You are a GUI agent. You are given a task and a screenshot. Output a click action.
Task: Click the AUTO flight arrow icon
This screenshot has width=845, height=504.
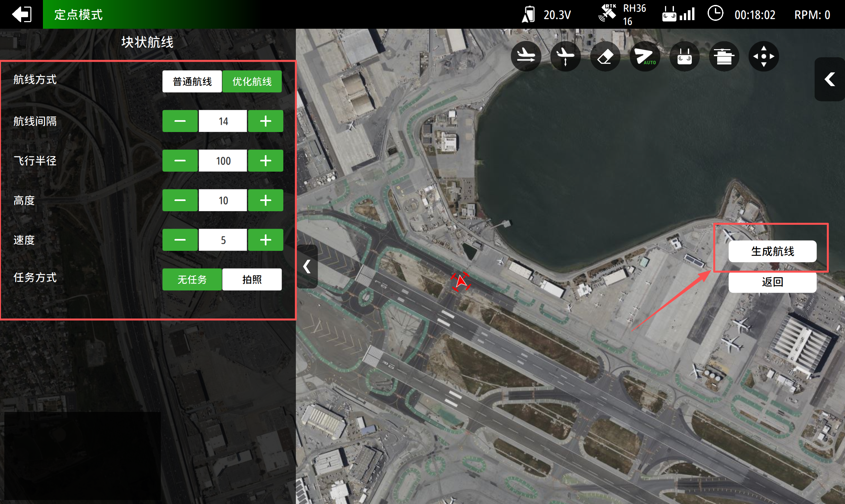[645, 56]
